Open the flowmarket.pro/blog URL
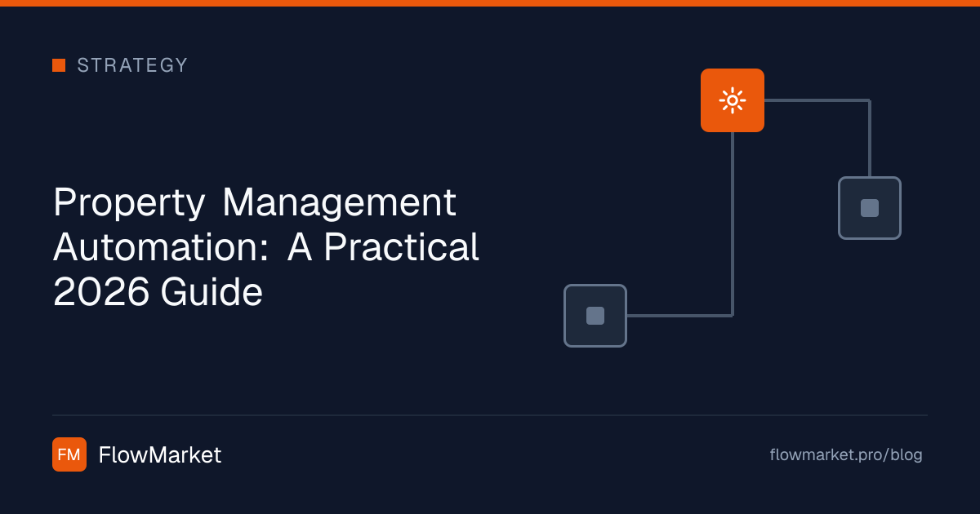Image resolution: width=980 pixels, height=514 pixels. pos(846,455)
